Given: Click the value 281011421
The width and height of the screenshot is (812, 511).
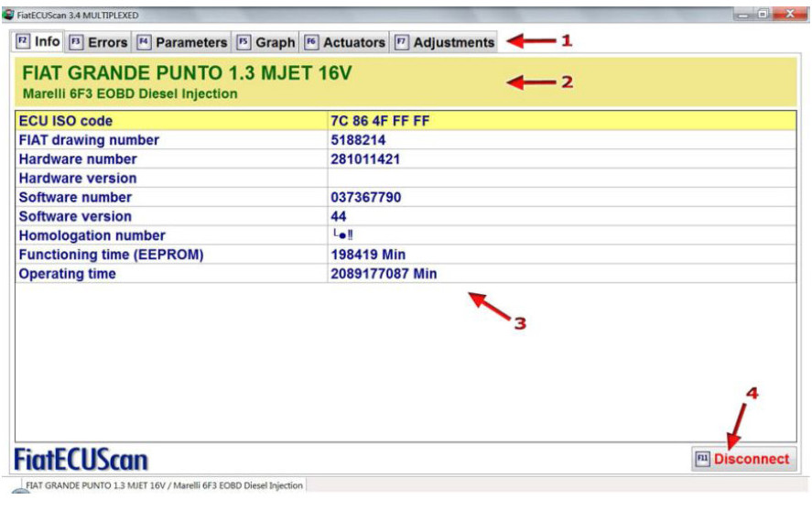Looking at the screenshot, I should (x=365, y=159).
